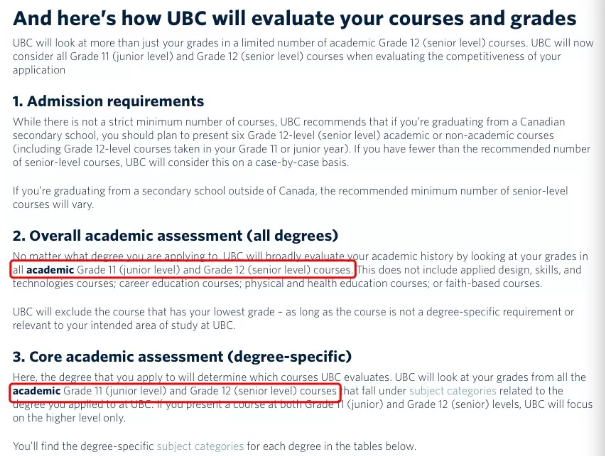Screen dimensions: 605x456
Task: Click bold "academic" word in Overall assessment section
Action: point(50,270)
